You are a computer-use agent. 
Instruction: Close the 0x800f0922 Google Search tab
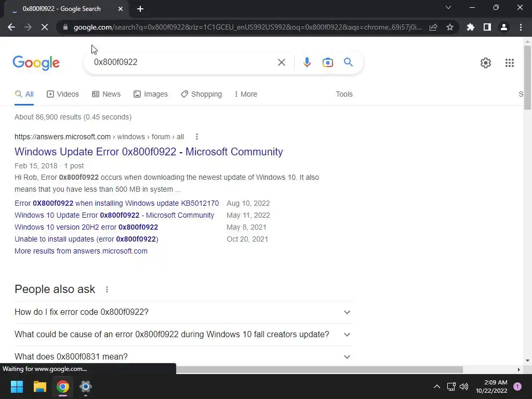pos(121,9)
